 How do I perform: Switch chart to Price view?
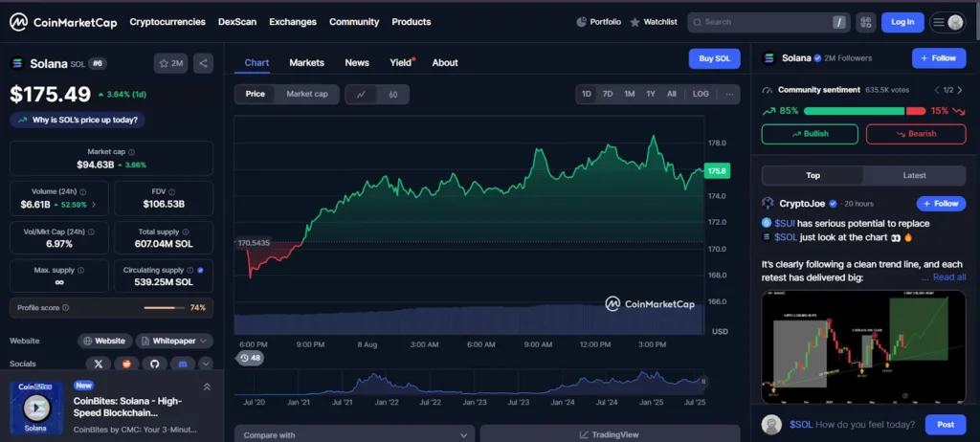(x=255, y=95)
